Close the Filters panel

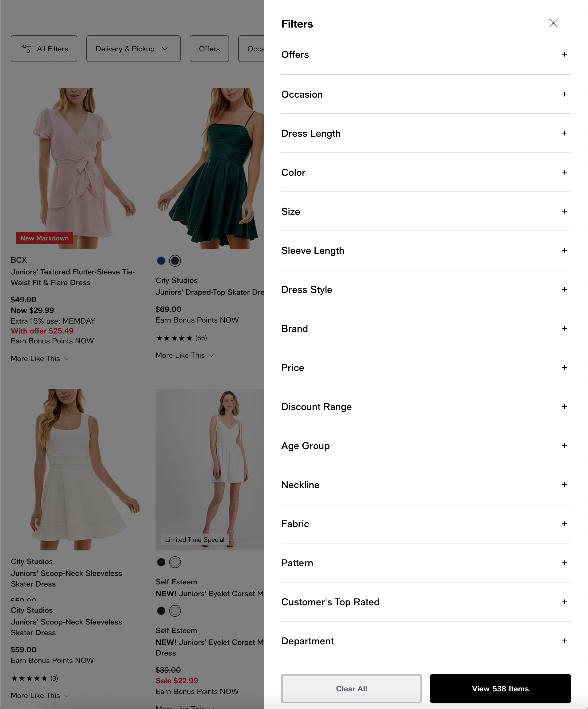click(553, 23)
